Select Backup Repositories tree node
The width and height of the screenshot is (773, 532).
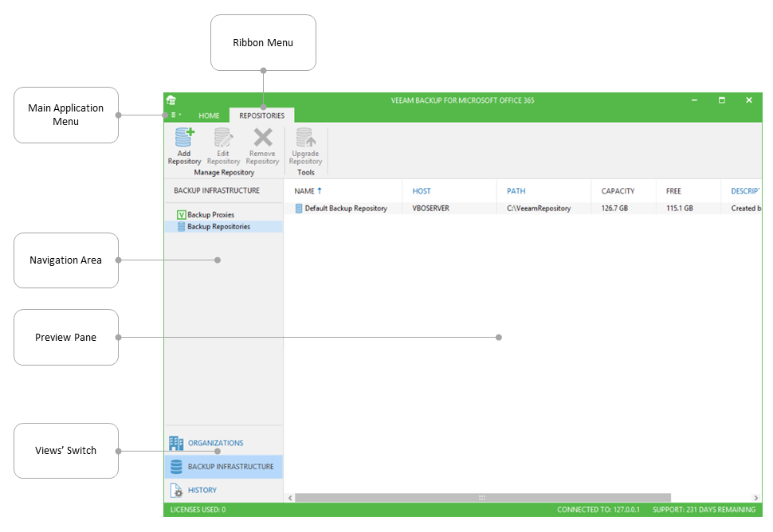point(224,227)
